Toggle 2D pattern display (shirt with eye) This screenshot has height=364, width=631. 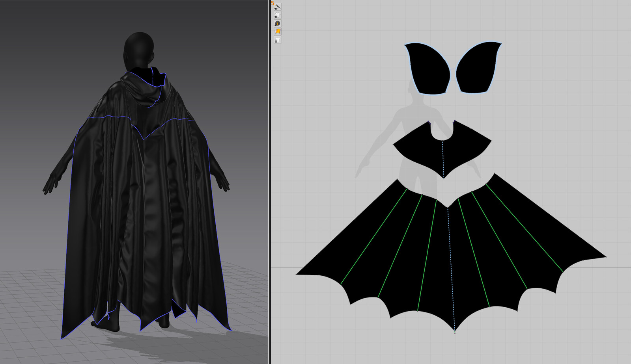(x=278, y=15)
